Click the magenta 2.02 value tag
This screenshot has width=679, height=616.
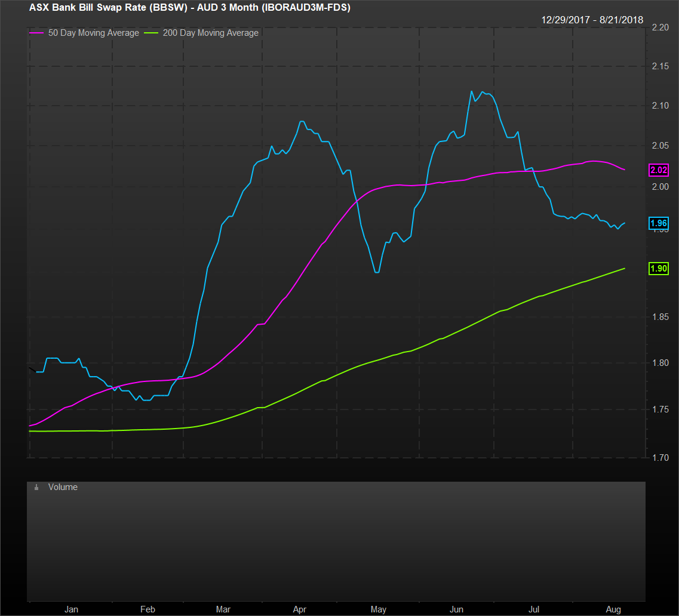pos(659,170)
